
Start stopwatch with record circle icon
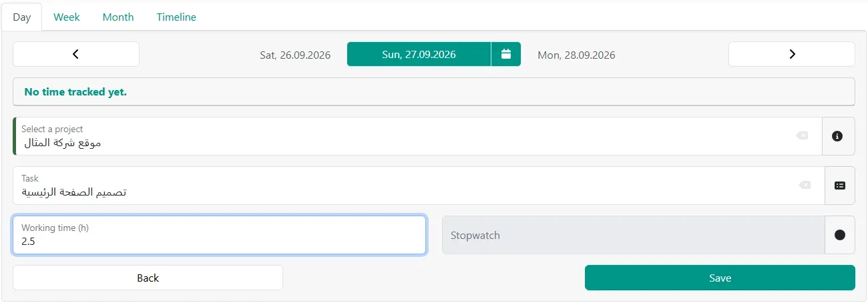click(840, 235)
